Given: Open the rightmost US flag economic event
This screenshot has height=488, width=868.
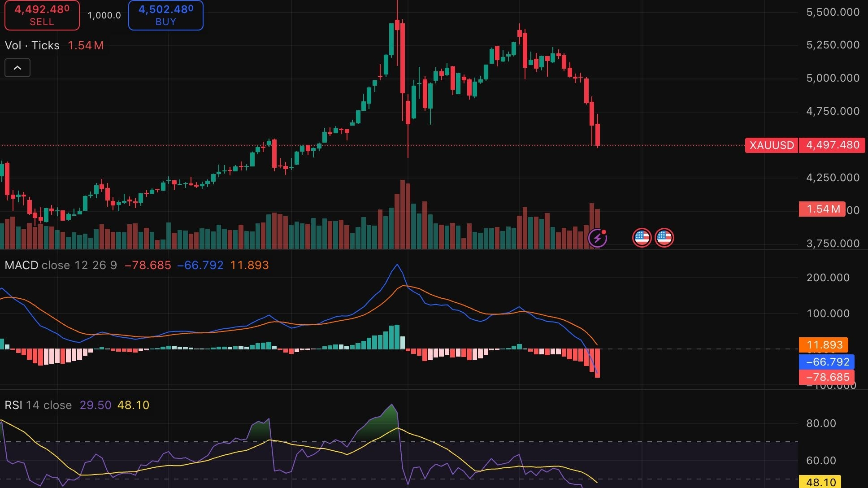Looking at the screenshot, I should click(664, 238).
